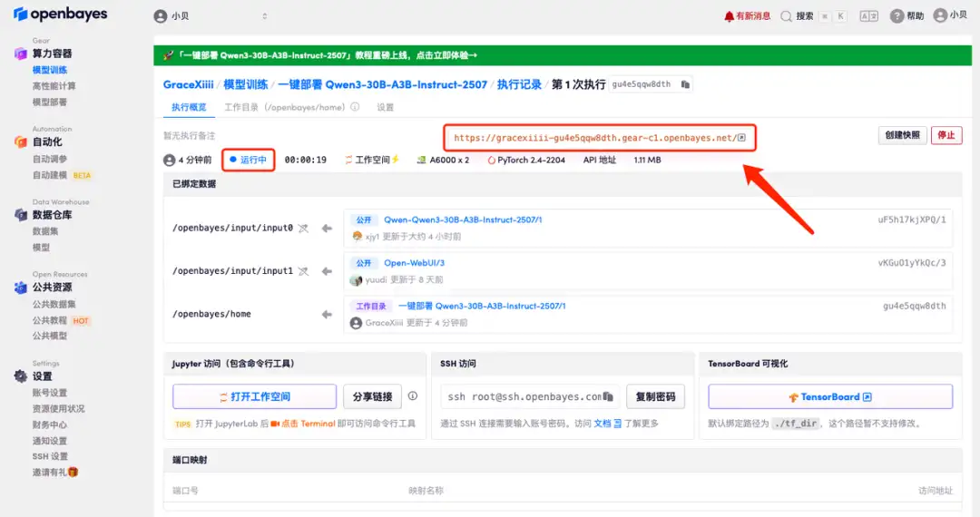
Task: Open 模型 under 数据仓库
Action: pos(41,248)
